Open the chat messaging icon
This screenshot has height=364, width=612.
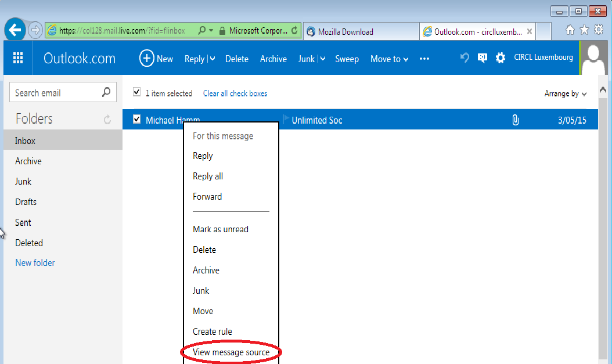point(482,58)
